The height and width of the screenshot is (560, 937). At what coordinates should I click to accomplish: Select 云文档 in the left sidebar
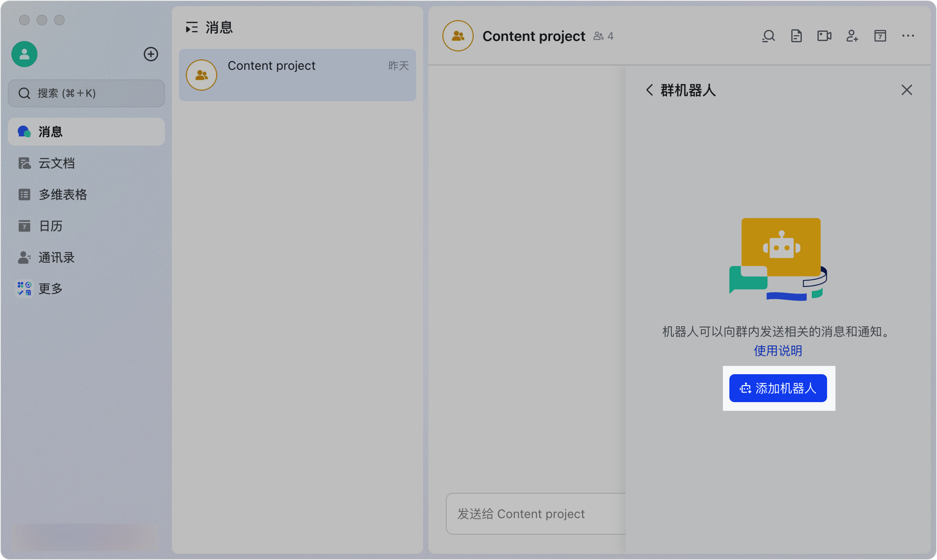pos(57,163)
